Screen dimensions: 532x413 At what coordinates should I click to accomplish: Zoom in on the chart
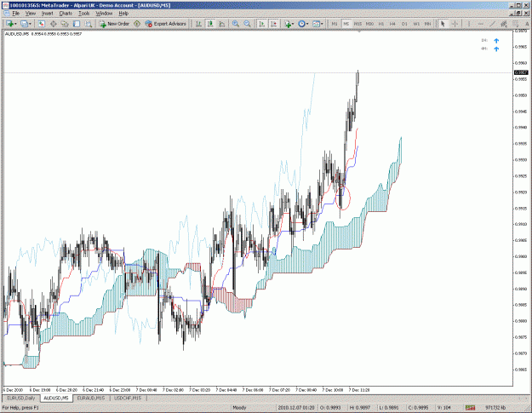(236, 24)
